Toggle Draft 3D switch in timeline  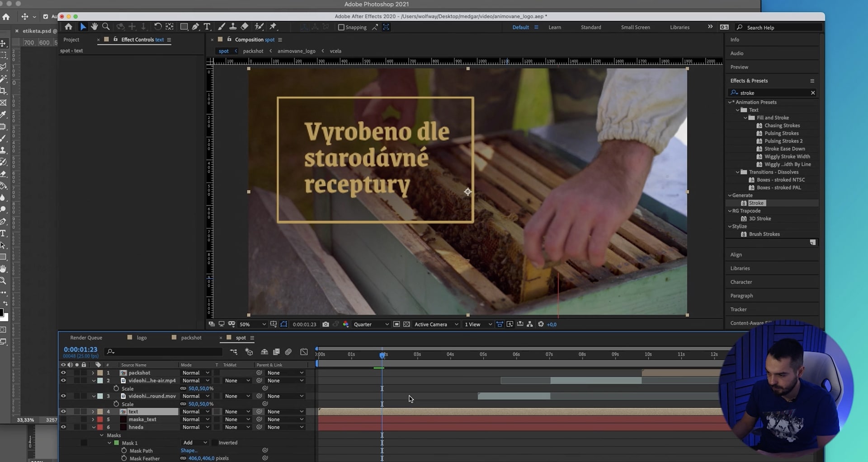click(x=249, y=351)
